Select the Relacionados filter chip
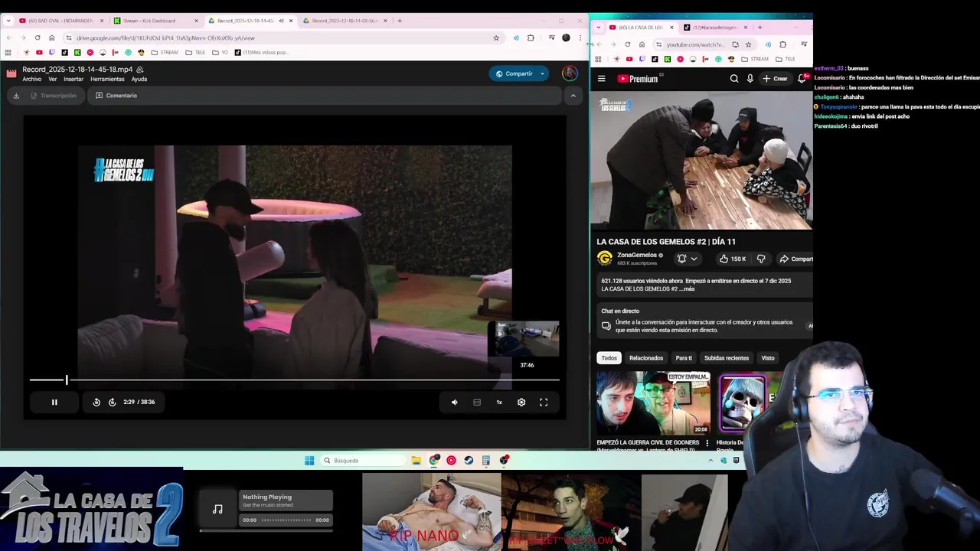 pos(646,358)
